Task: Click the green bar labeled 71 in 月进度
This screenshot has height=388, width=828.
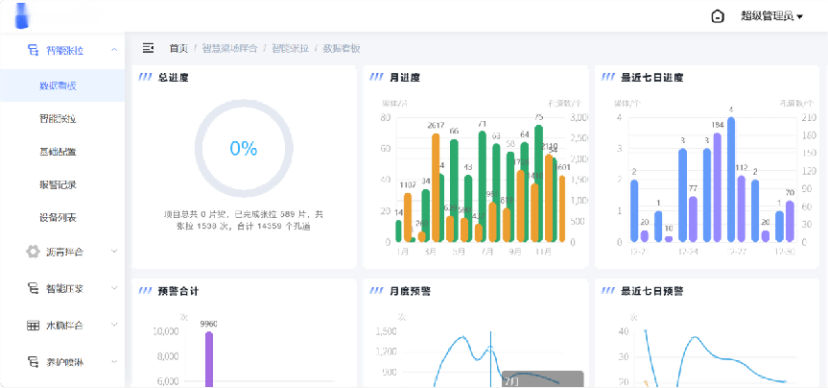Action: (x=482, y=186)
